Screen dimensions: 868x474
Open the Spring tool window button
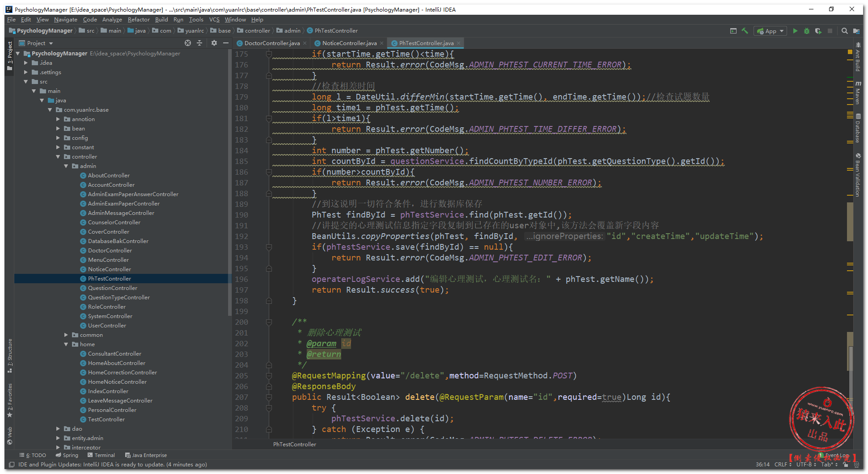tap(67, 455)
